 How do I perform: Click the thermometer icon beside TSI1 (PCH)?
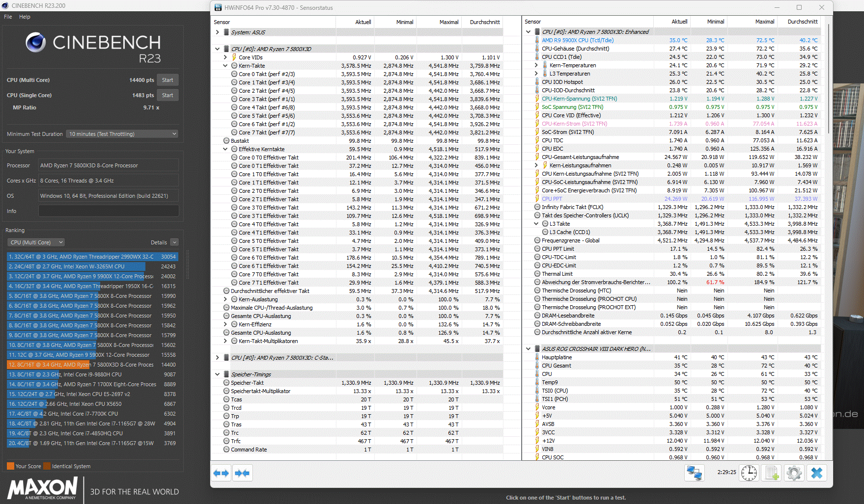(x=537, y=399)
